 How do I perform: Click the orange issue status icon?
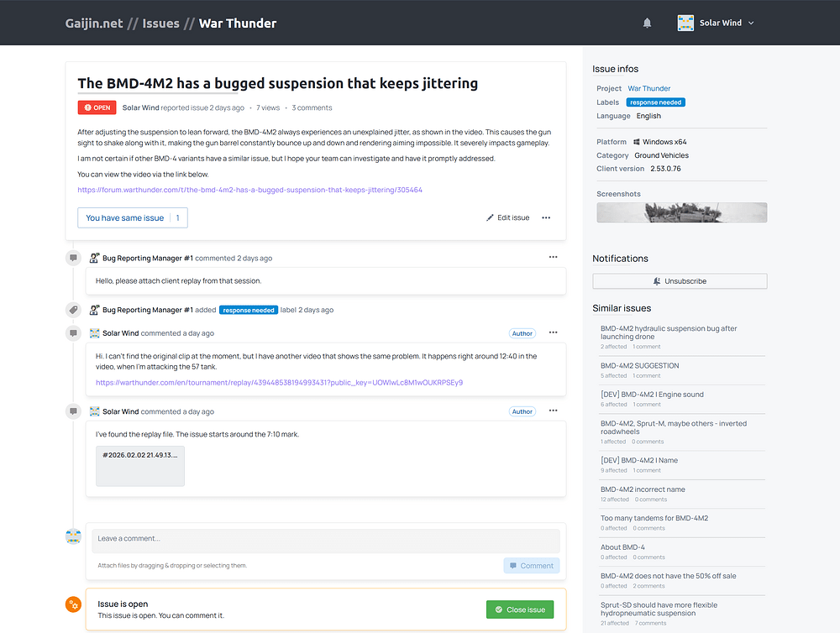(74, 604)
